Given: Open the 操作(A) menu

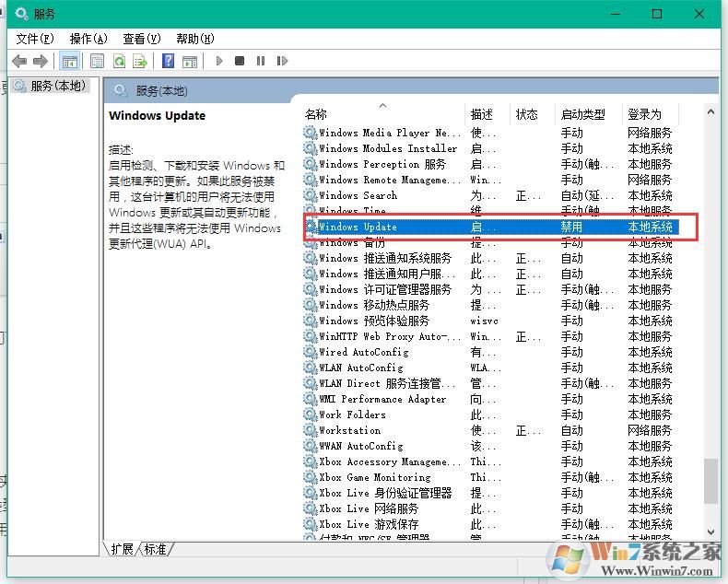Looking at the screenshot, I should click(88, 39).
